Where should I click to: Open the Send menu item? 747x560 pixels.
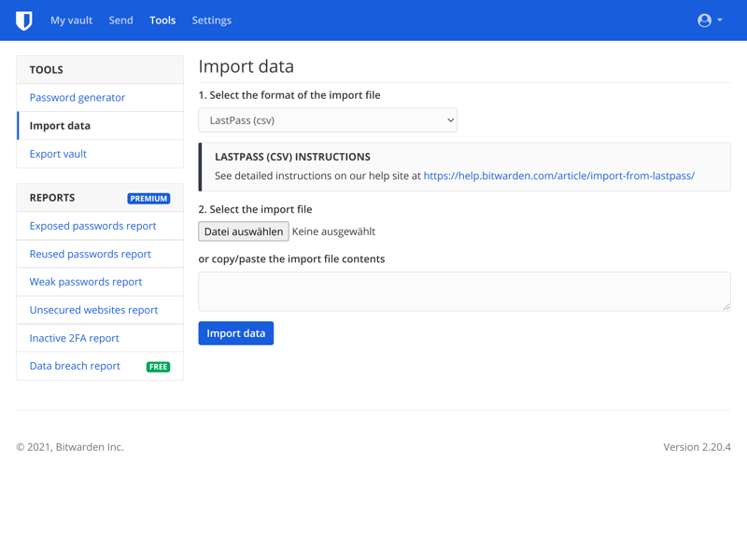121,21
